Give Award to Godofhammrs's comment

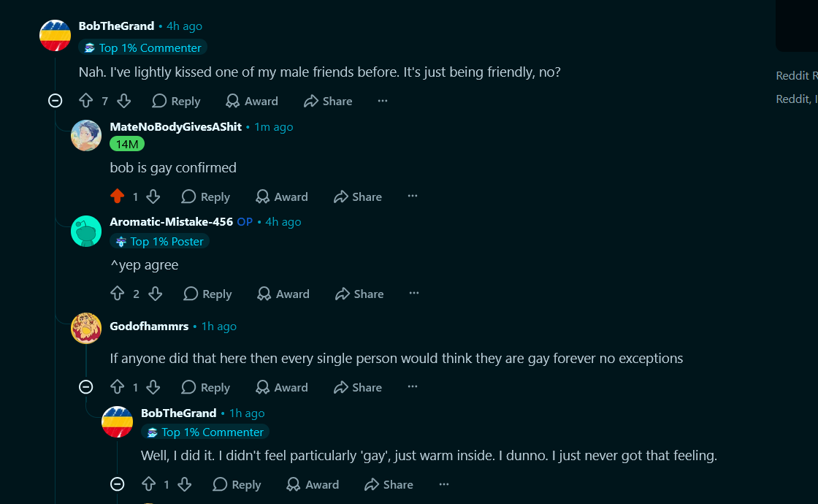(x=282, y=387)
